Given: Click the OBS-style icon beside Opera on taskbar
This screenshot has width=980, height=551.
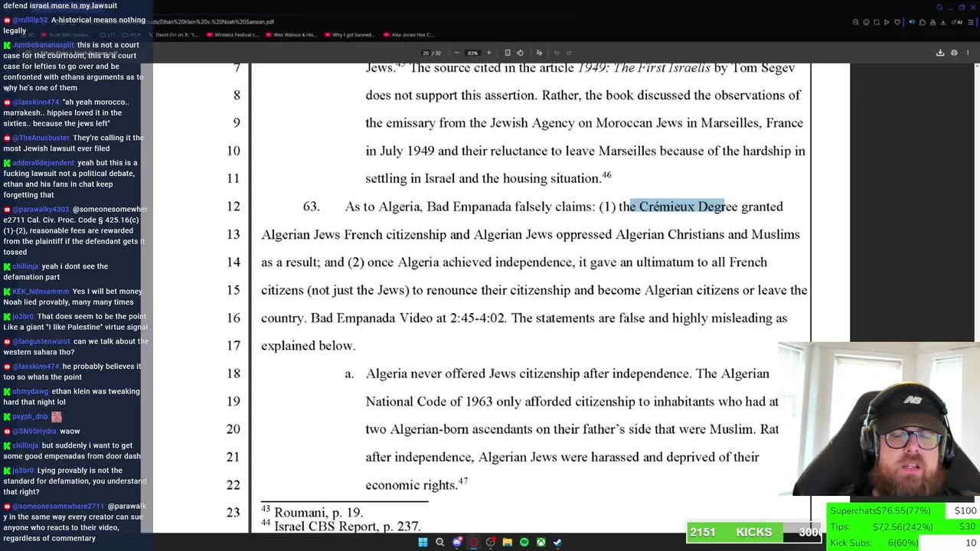Looking at the screenshot, I should tap(491, 543).
